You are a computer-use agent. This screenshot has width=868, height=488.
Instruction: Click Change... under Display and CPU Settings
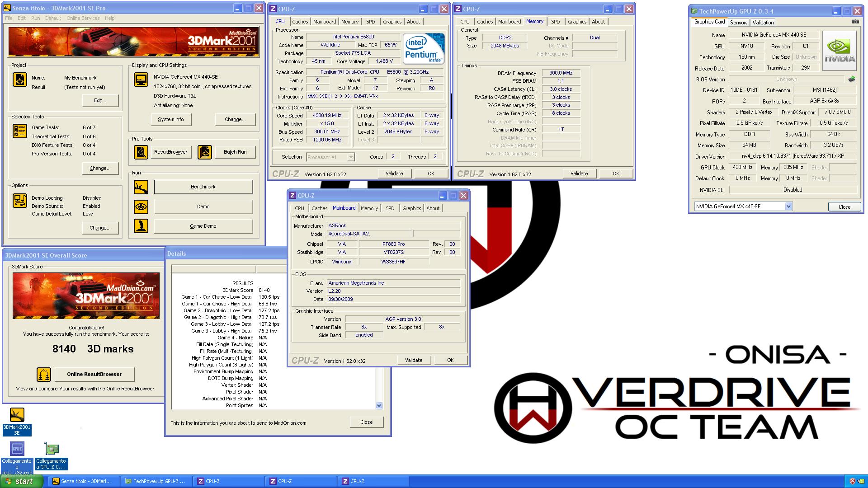[x=235, y=120]
